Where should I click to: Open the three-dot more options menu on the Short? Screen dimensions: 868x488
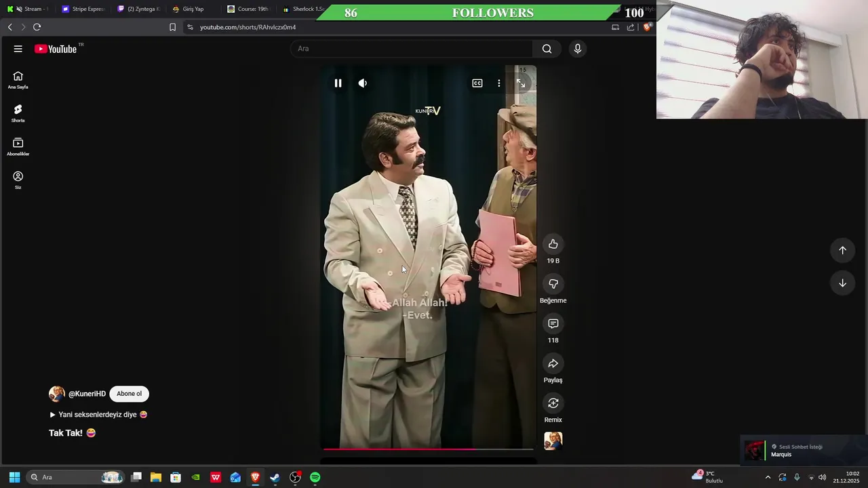(x=499, y=83)
